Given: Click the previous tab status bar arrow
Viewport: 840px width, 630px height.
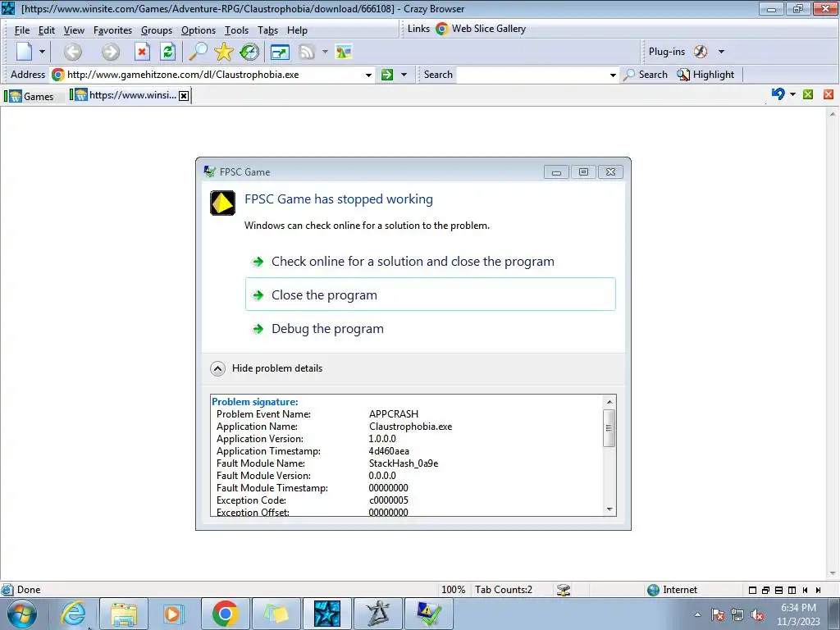Looking at the screenshot, I should click(x=805, y=590).
